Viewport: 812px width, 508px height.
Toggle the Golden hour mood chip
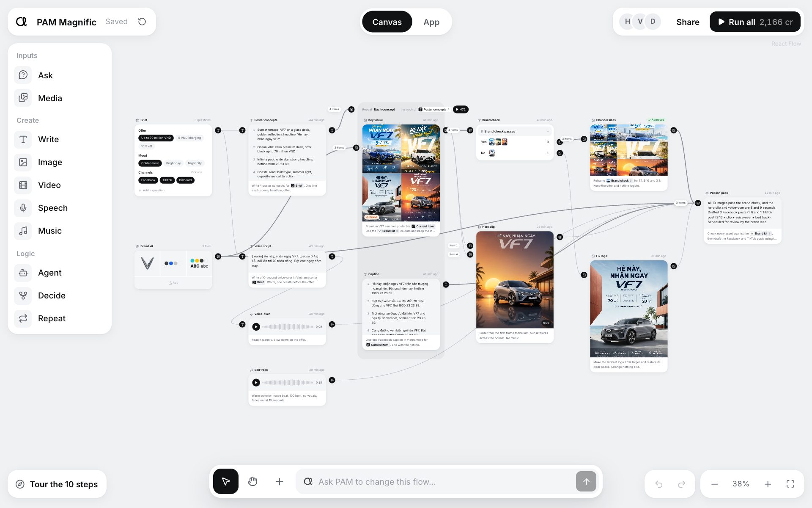(x=150, y=163)
